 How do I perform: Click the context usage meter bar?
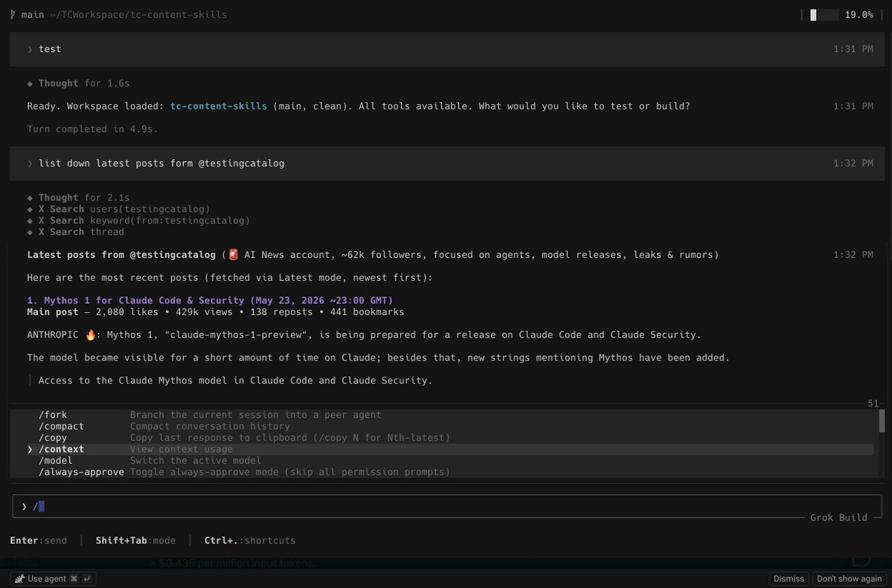coord(824,15)
